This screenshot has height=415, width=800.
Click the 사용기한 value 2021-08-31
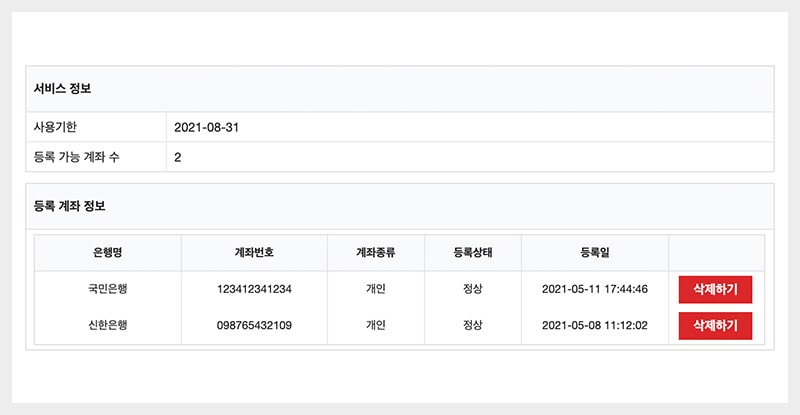[206, 128]
